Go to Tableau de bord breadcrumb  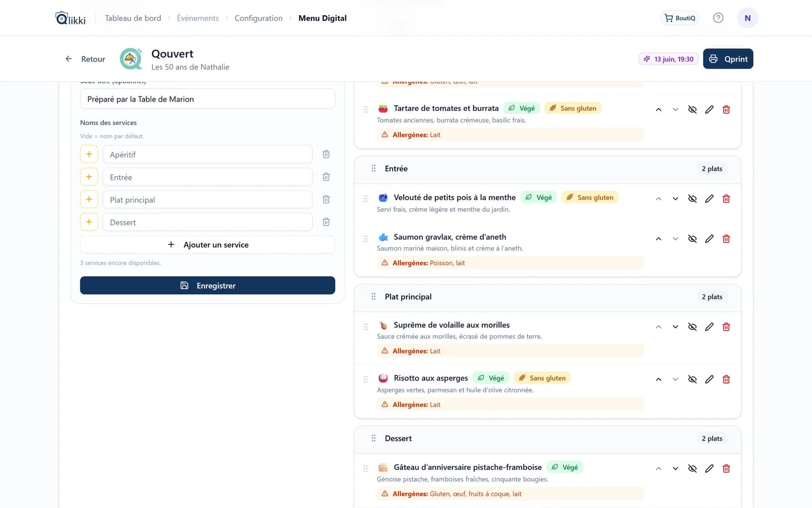[x=133, y=18]
